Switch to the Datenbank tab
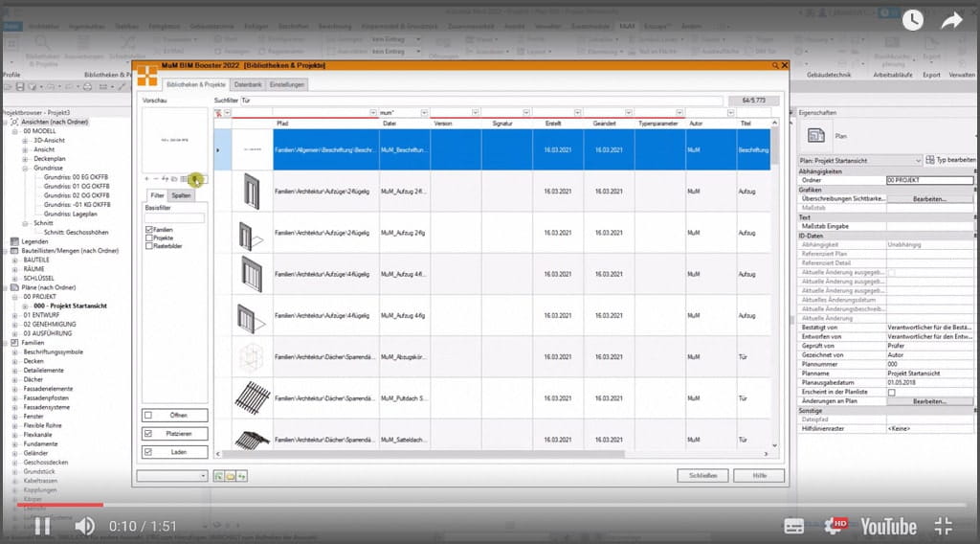 point(248,84)
